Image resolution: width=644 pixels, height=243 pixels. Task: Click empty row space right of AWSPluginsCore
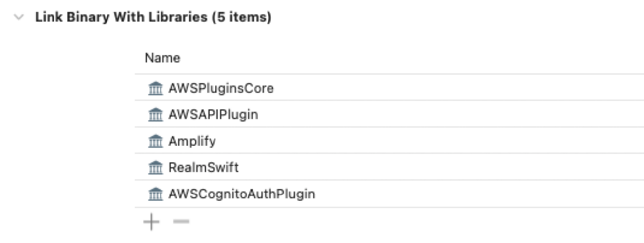click(446, 88)
